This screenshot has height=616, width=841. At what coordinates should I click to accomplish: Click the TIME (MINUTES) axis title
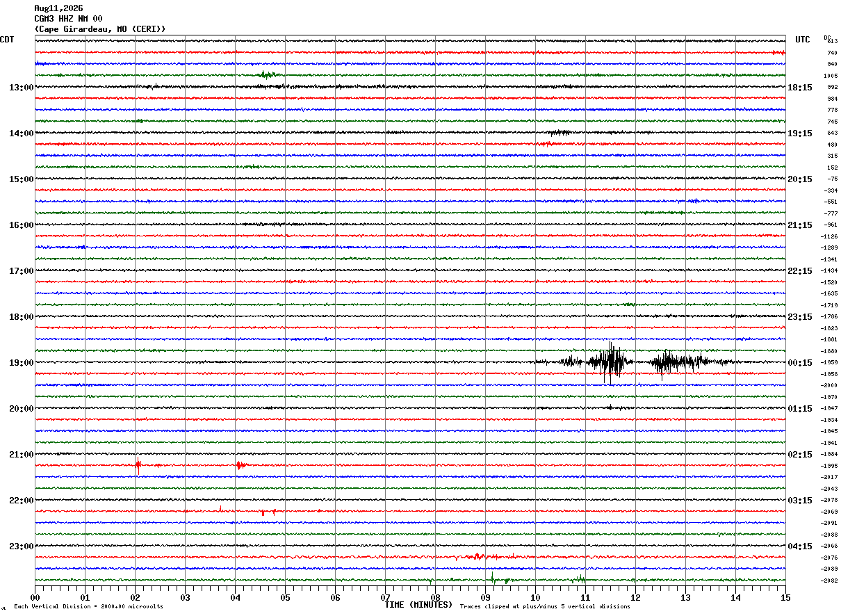point(418,605)
